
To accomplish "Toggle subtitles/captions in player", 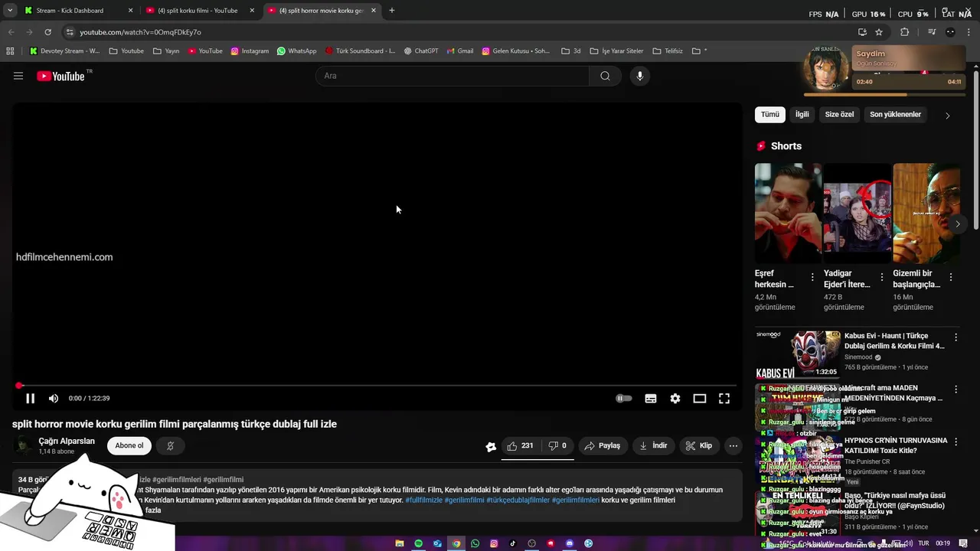I will [651, 398].
